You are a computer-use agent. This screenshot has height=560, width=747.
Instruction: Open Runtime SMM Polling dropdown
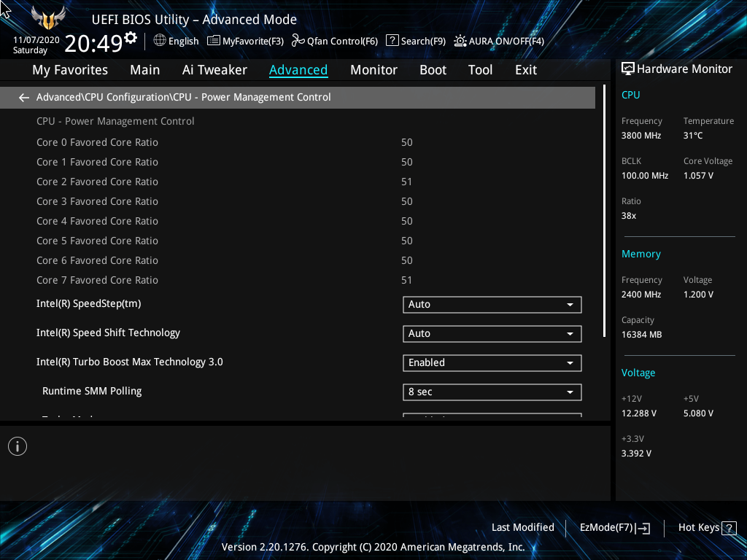(x=492, y=392)
